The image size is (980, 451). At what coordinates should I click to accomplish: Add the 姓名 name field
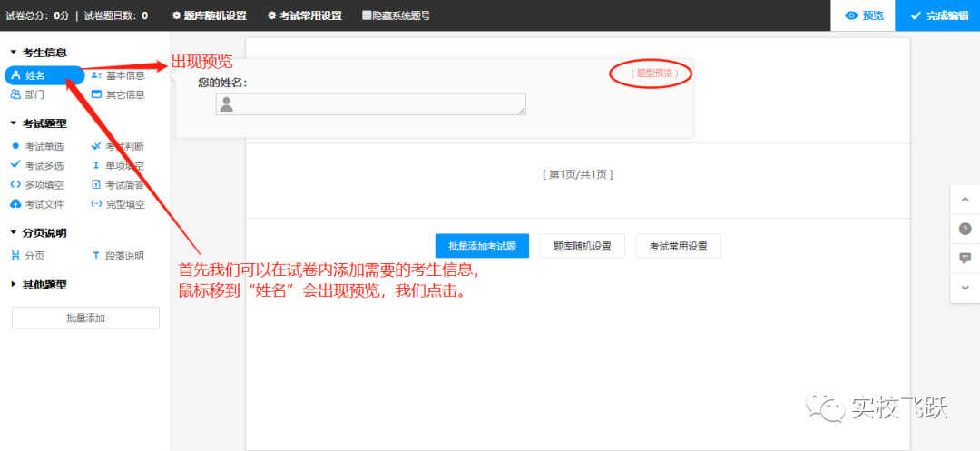(44, 75)
